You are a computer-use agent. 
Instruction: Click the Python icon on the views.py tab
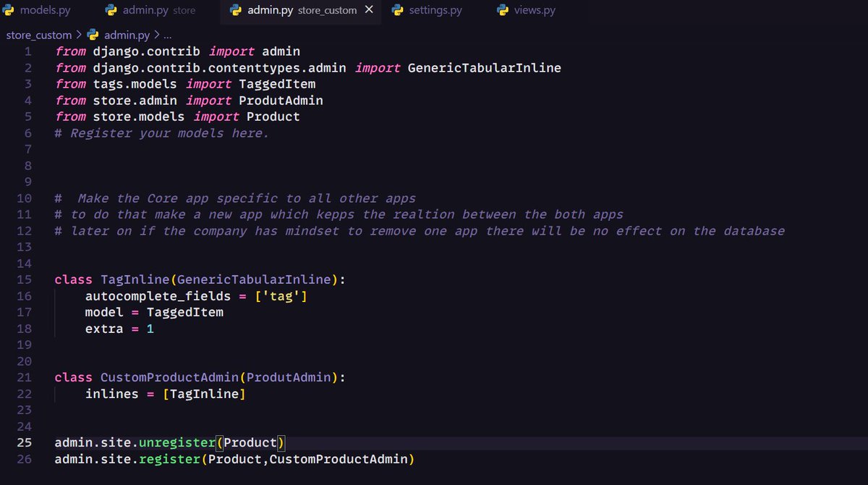502,10
